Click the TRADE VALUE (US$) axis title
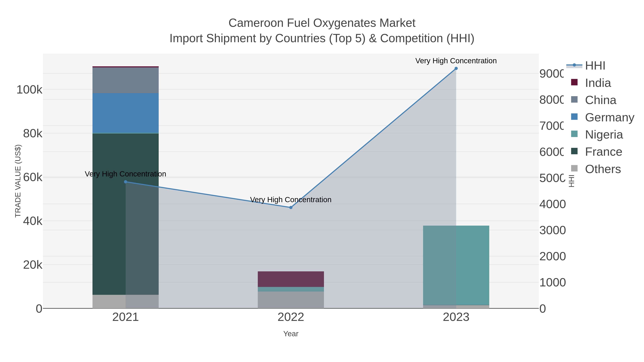Image resolution: width=644 pixels, height=362 pixels. pos(18,181)
